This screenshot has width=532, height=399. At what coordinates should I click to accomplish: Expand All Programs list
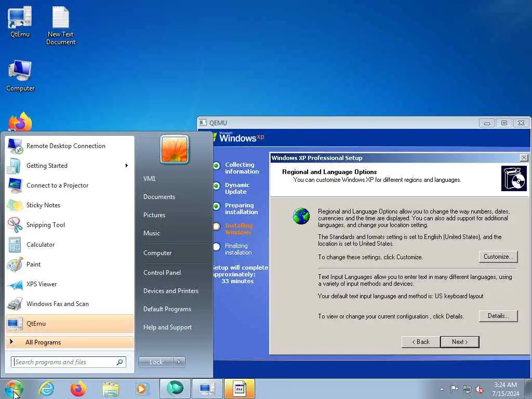click(70, 342)
